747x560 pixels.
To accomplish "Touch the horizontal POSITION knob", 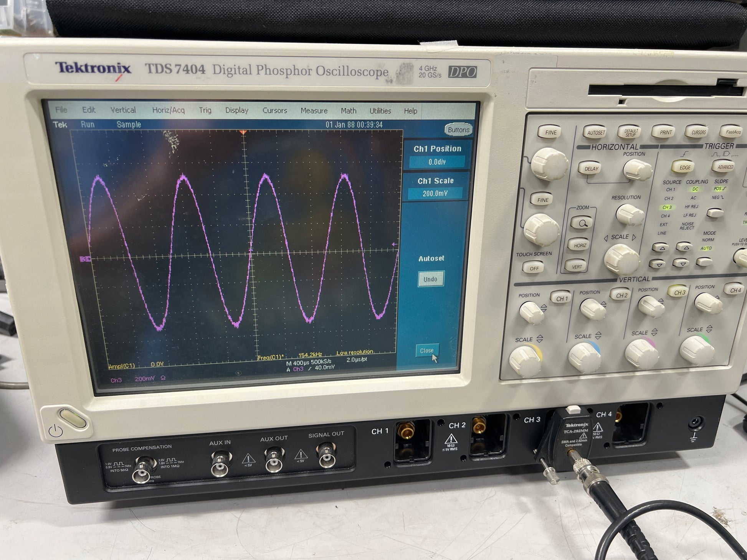I will tap(637, 170).
